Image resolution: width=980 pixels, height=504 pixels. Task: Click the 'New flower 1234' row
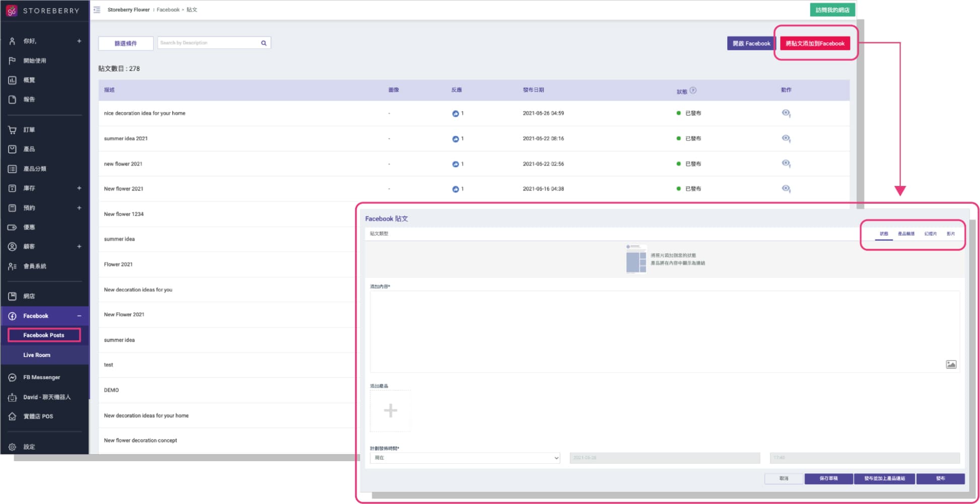[227, 214]
